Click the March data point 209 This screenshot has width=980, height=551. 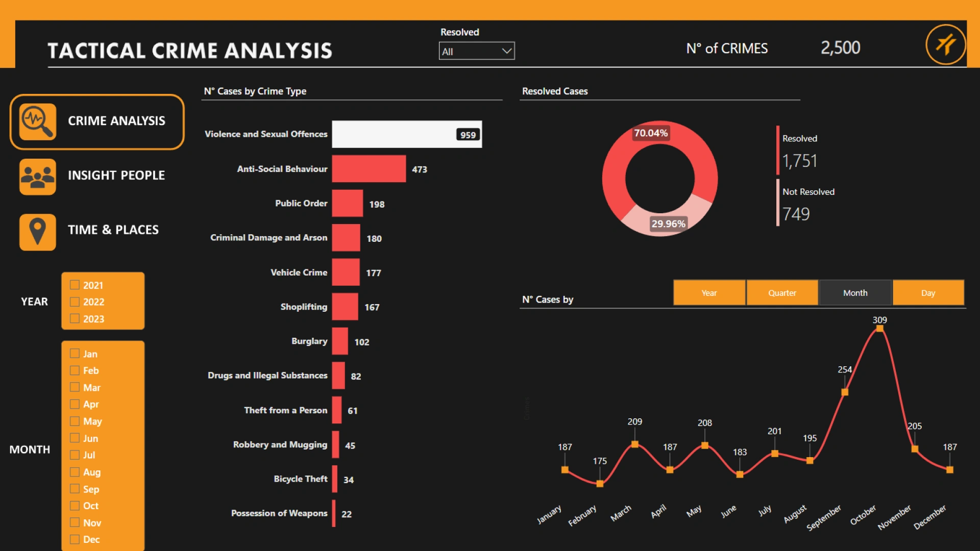(x=634, y=444)
